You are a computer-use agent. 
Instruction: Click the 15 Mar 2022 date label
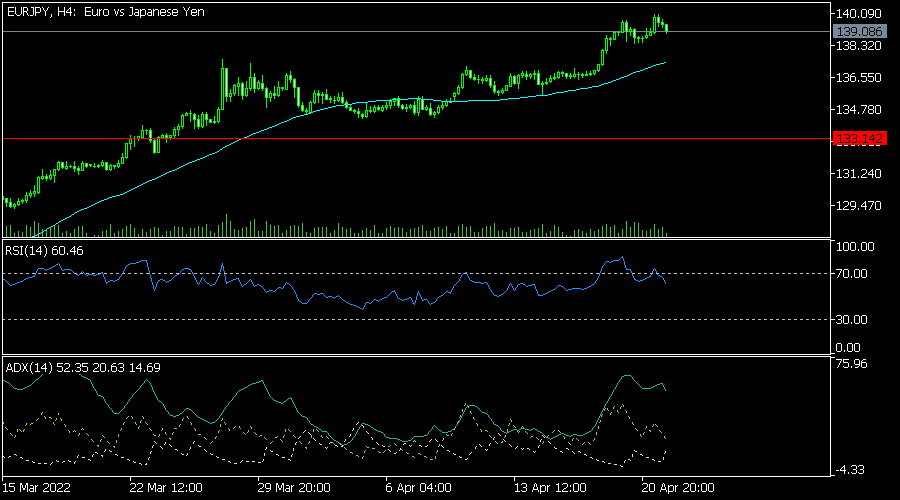pyautogui.click(x=36, y=488)
